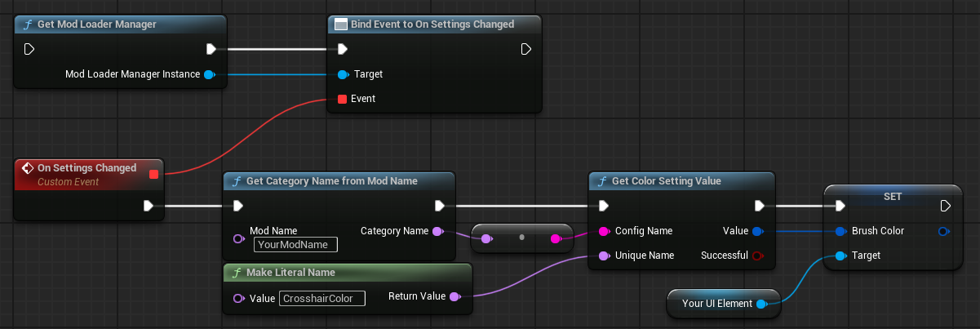
Task: Click the output exec pin of Get Color Setting Value
Action: (759, 206)
